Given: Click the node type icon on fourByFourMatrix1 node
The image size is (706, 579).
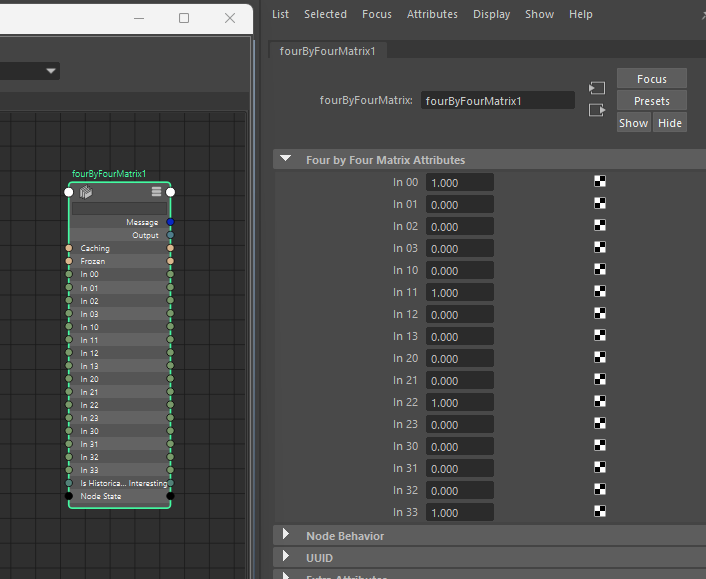Looking at the screenshot, I should pyautogui.click(x=86, y=192).
